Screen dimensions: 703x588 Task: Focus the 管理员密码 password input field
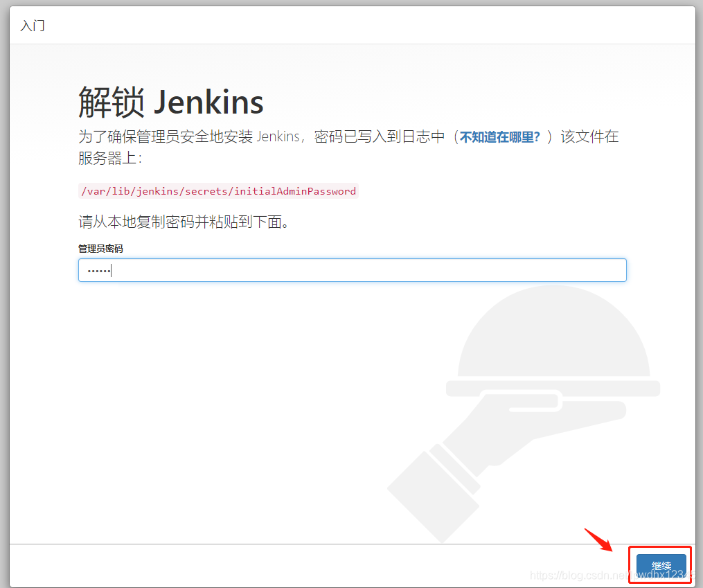353,270
